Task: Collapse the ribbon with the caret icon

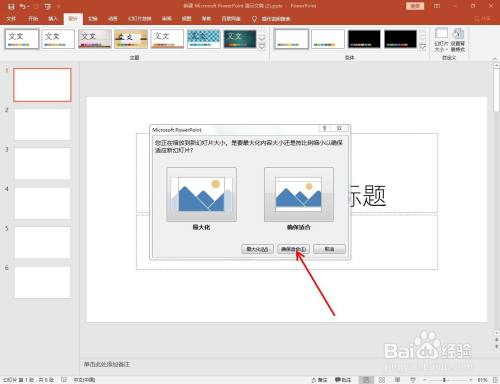Action: 495,58
